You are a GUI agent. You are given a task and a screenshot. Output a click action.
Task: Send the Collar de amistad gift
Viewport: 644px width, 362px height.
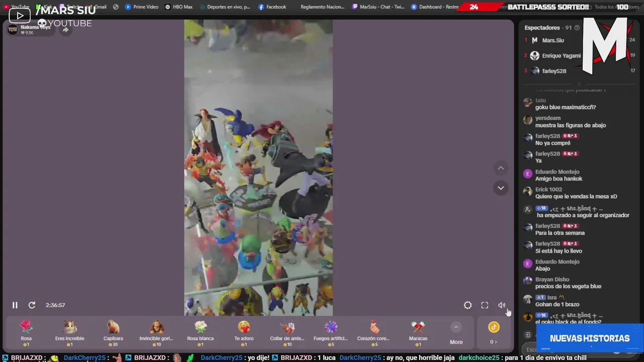[x=287, y=333]
